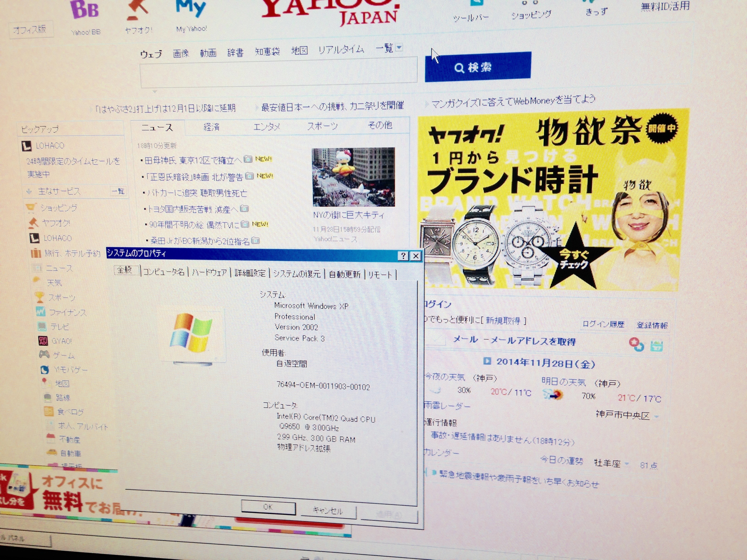747x560 pixels.
Task: Click the ゲーム controller icon
Action: (44, 355)
